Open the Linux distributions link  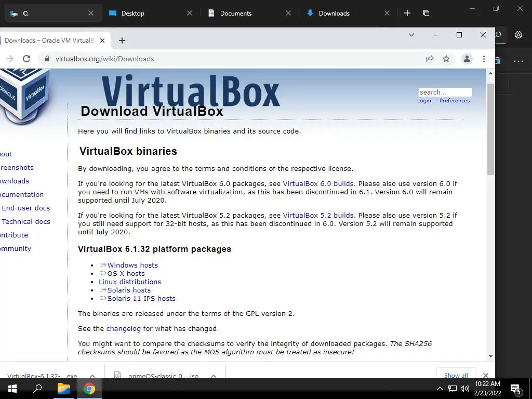click(130, 282)
